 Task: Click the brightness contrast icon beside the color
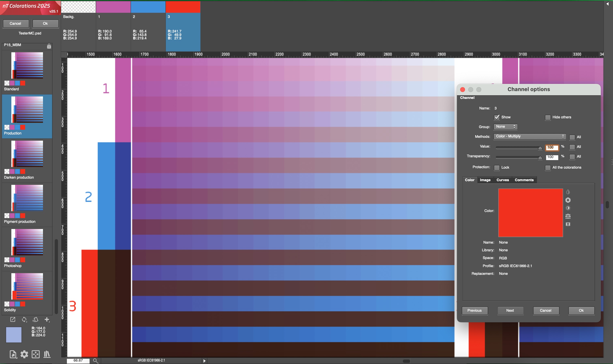(x=568, y=208)
